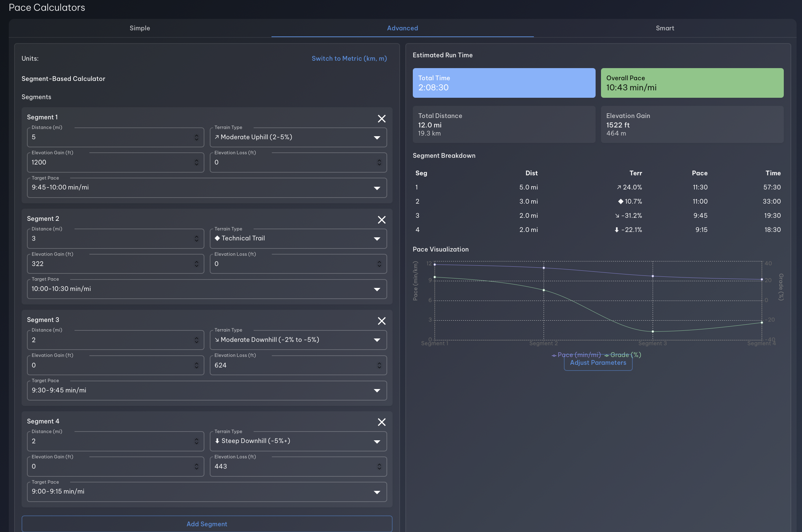Open the Smart calculator tab

click(664, 28)
